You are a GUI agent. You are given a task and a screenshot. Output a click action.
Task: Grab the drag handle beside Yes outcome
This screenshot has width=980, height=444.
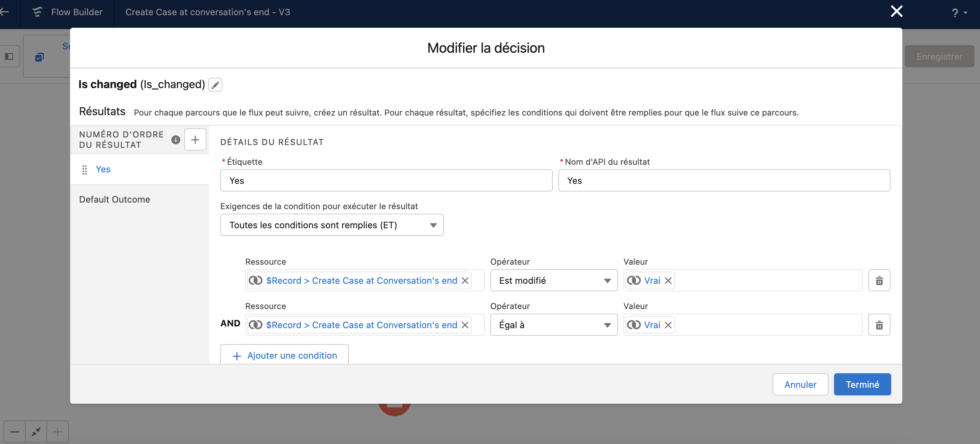pos(85,170)
